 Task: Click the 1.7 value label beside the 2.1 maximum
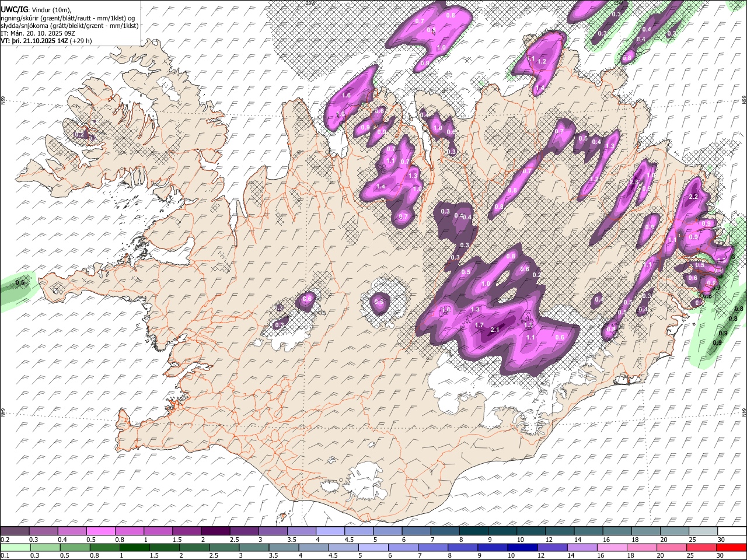(480, 325)
